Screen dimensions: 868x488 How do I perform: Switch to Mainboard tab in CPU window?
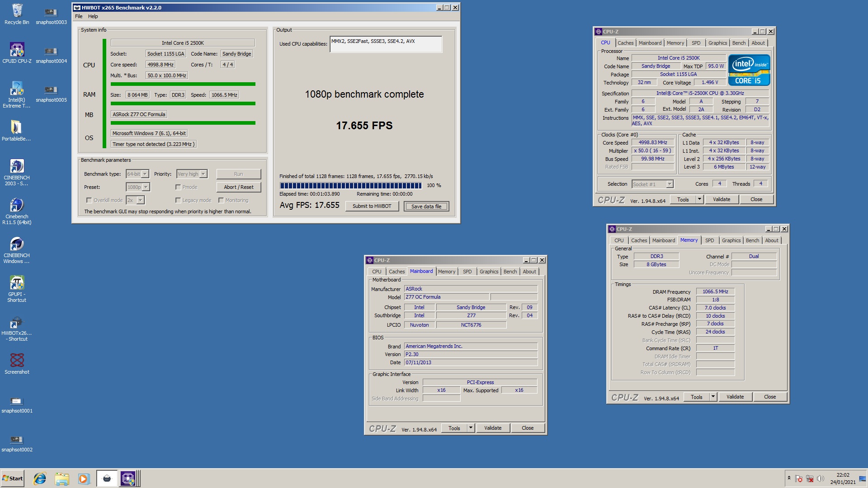pos(650,43)
